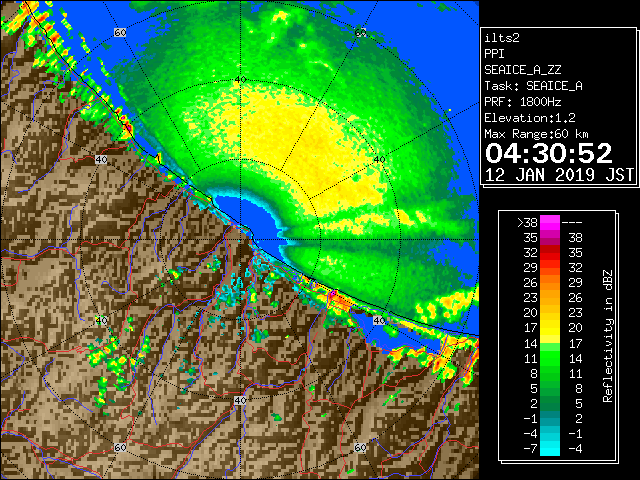The height and width of the screenshot is (480, 640).
Task: Click the 40 range label due north of radar
Action: pos(240,79)
